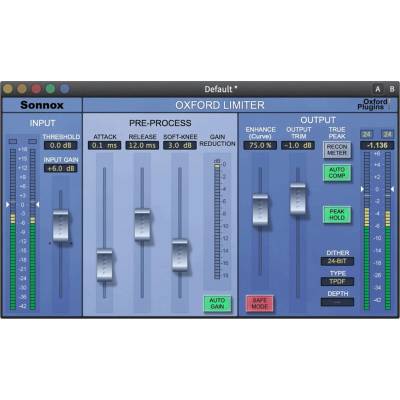Click right triangle marker beside output meter
The width and height of the screenshot is (400, 400).
tap(392, 189)
